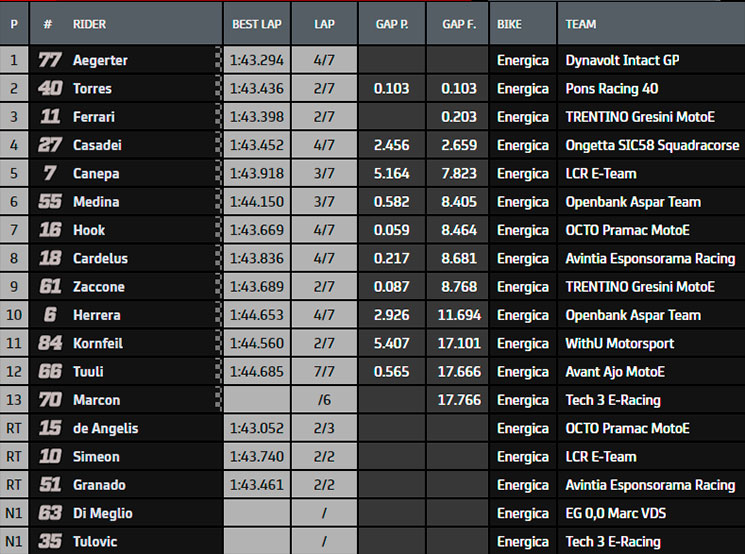
Task: Select number 84 badge next to Kornfeil
Action: coord(50,343)
